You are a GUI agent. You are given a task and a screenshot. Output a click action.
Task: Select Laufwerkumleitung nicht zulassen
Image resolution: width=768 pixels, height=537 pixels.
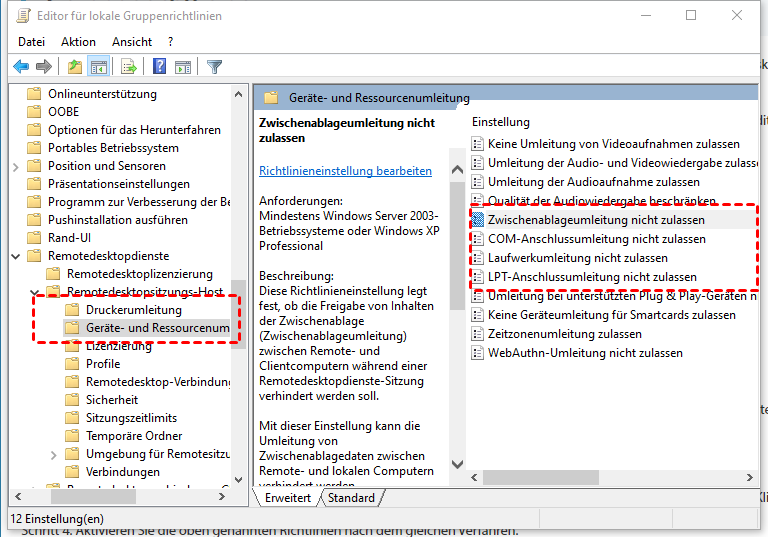577,258
